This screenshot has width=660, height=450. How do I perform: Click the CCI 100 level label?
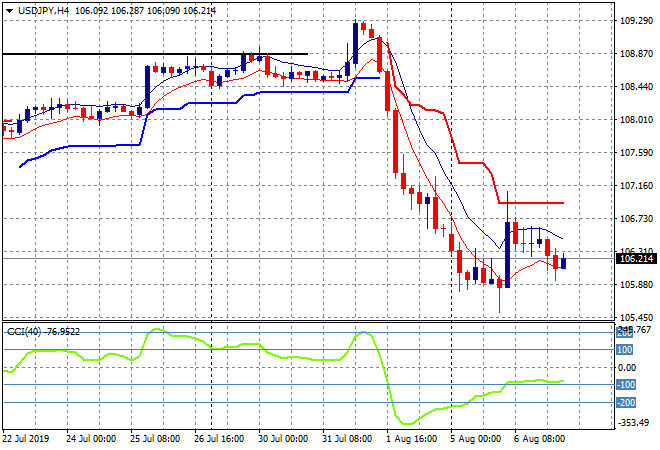point(625,350)
